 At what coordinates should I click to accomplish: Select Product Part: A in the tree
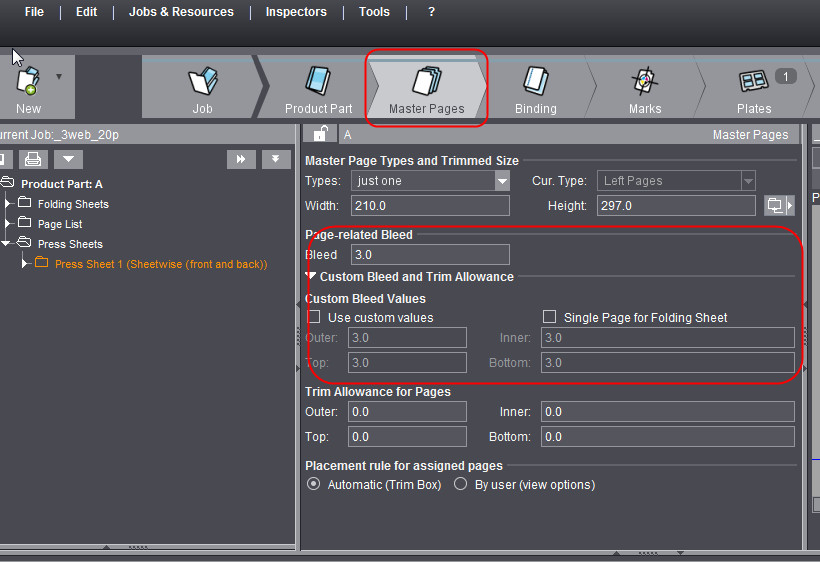pyautogui.click(x=62, y=184)
